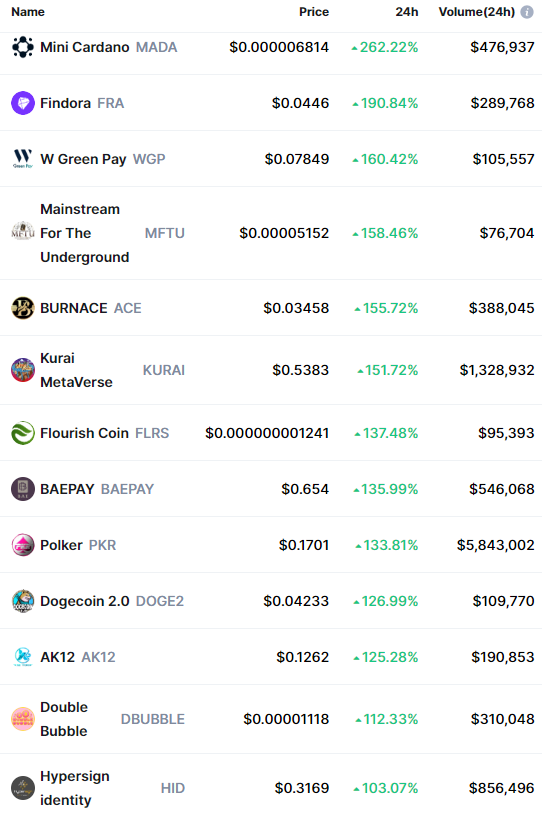The height and width of the screenshot is (815, 542).
Task: Click the Double Bubble pink icon
Action: click(x=23, y=719)
